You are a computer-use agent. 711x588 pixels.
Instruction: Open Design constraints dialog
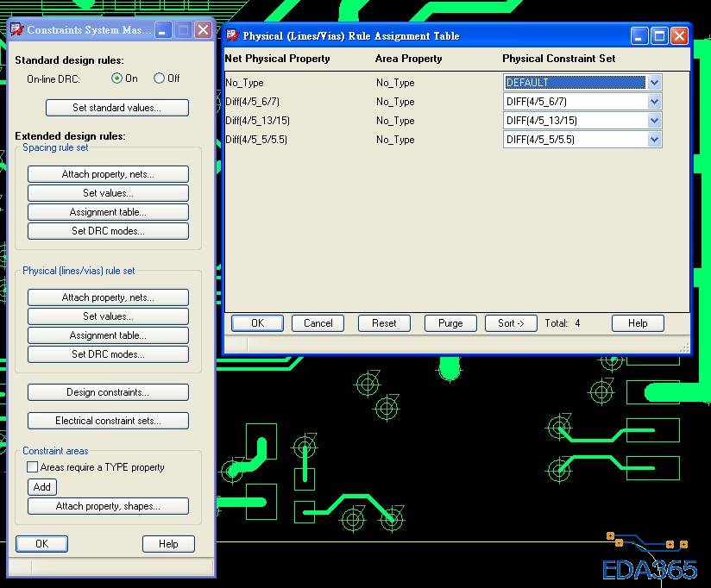(x=108, y=392)
